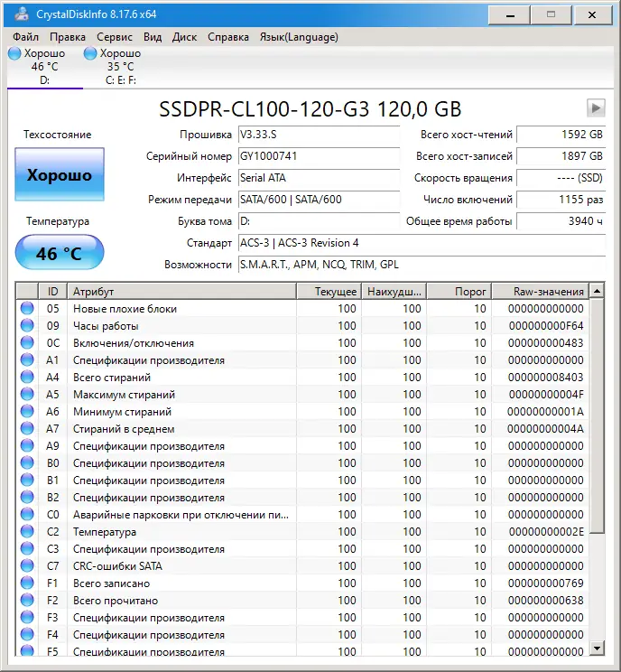Click status orb for attribute B2
Image resolution: width=621 pixels, height=672 pixels.
[27, 497]
